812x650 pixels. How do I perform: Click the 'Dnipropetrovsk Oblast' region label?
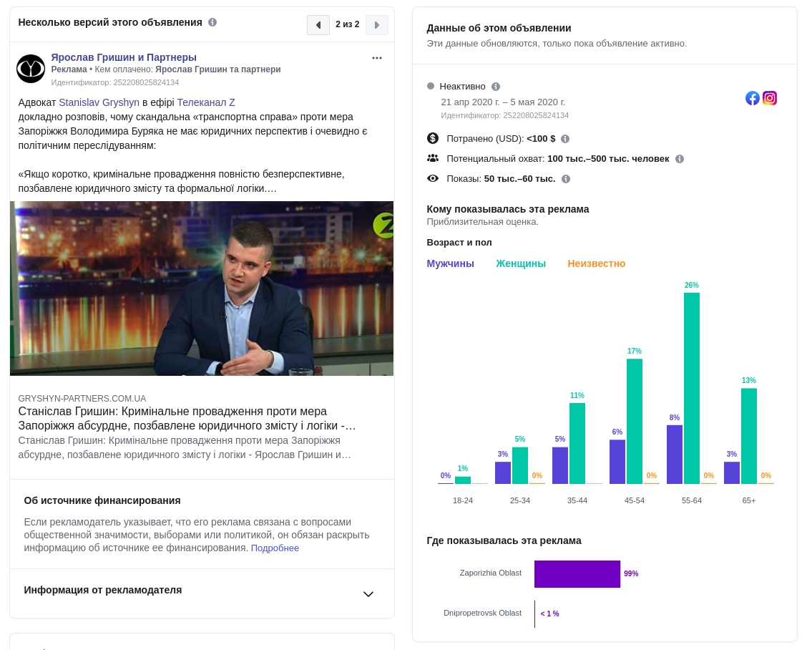(x=482, y=613)
